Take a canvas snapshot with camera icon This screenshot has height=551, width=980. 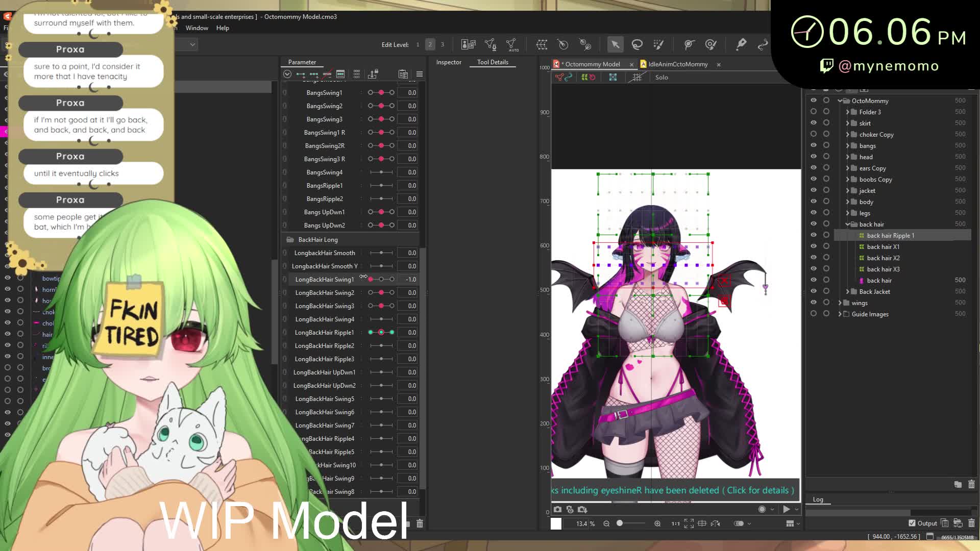(x=557, y=509)
